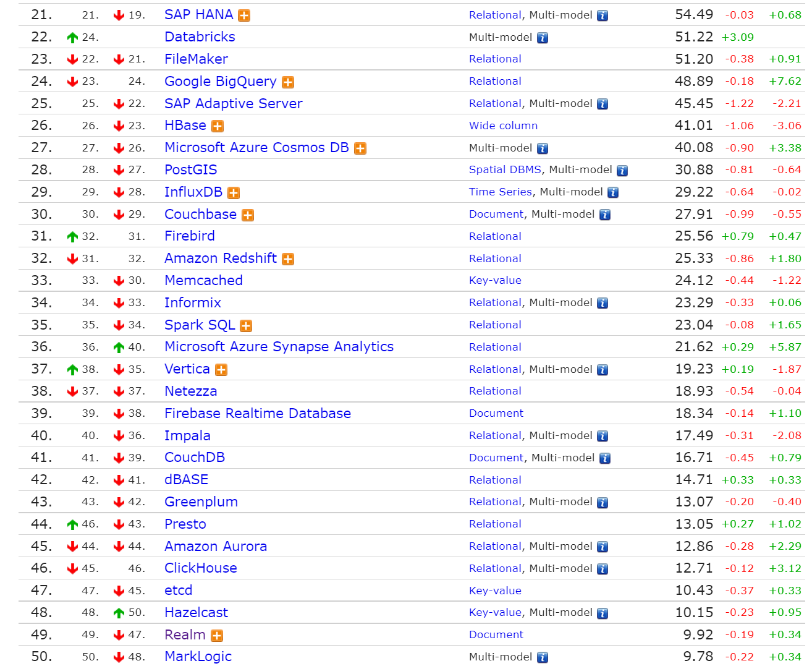Click the info icon in the Amazon Aurora row
This screenshot has width=812, height=666.
[603, 547]
